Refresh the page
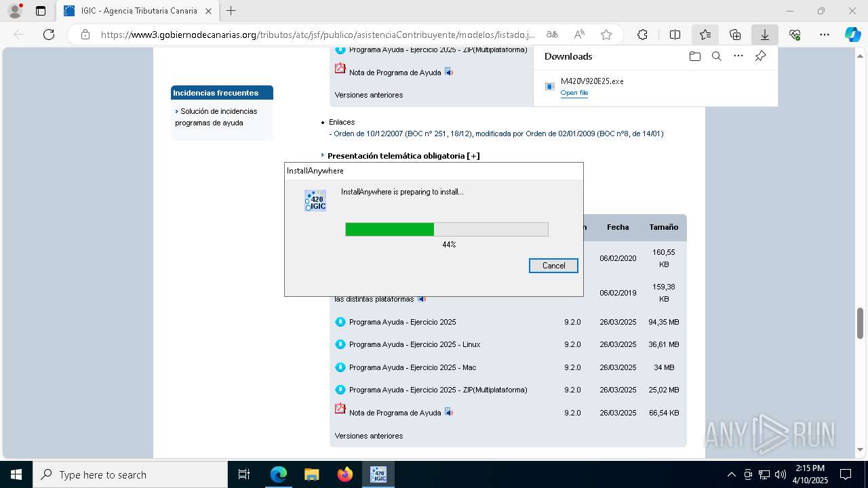 [49, 35]
